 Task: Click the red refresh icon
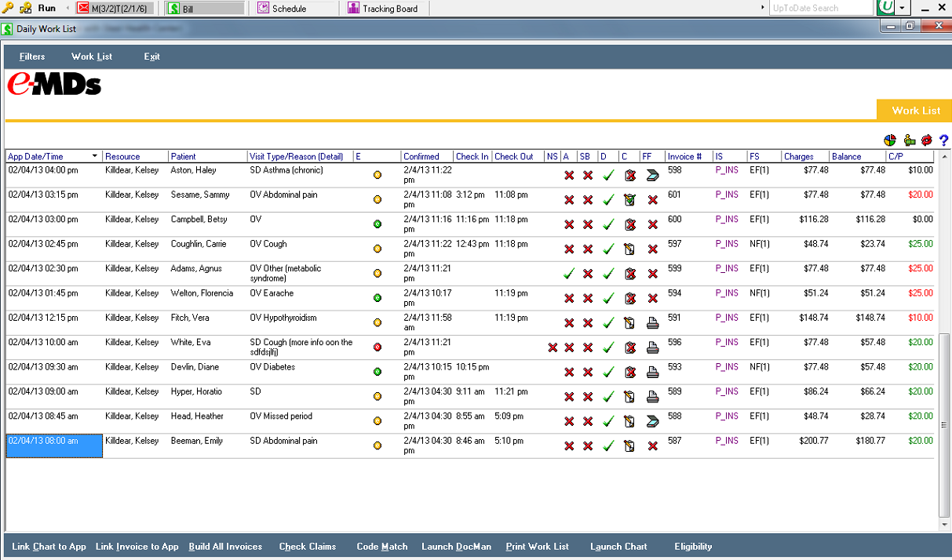click(x=927, y=140)
